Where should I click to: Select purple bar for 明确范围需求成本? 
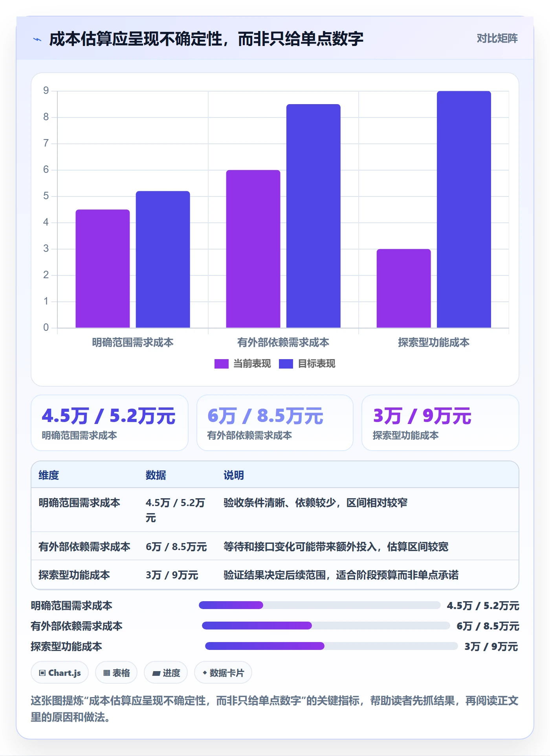pyautogui.click(x=103, y=268)
